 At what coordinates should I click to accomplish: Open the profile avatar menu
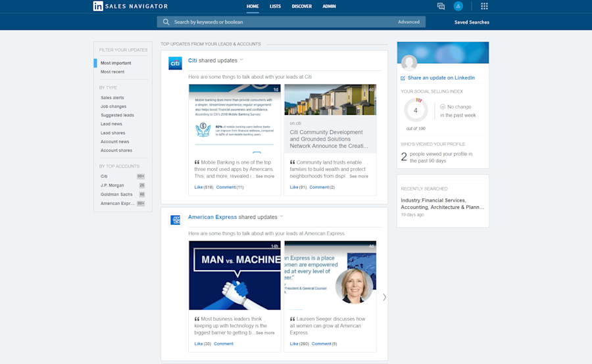458,6
